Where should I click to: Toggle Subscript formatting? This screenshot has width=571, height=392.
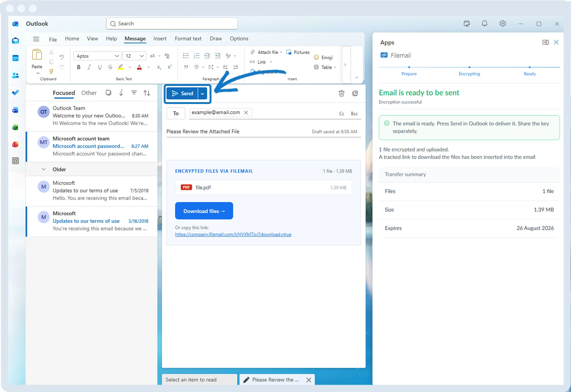(x=159, y=67)
